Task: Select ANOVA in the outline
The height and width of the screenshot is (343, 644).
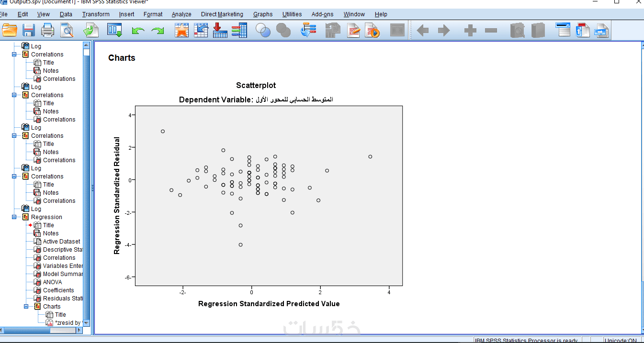Action: pyautogui.click(x=52, y=282)
